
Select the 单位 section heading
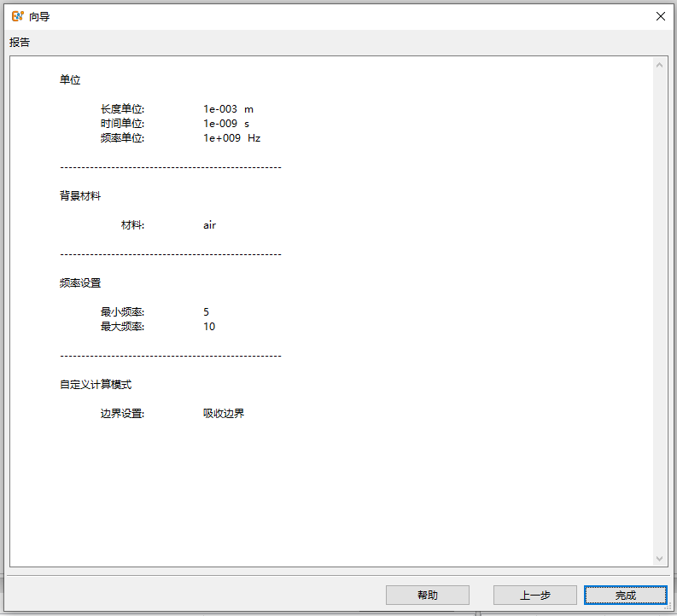pyautogui.click(x=70, y=80)
